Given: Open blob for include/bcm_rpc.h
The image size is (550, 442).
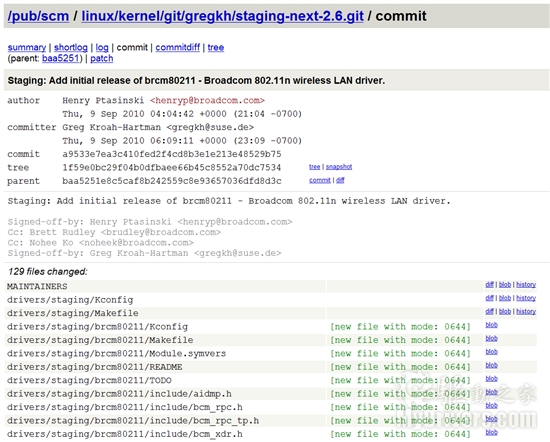Looking at the screenshot, I should click(x=491, y=406).
